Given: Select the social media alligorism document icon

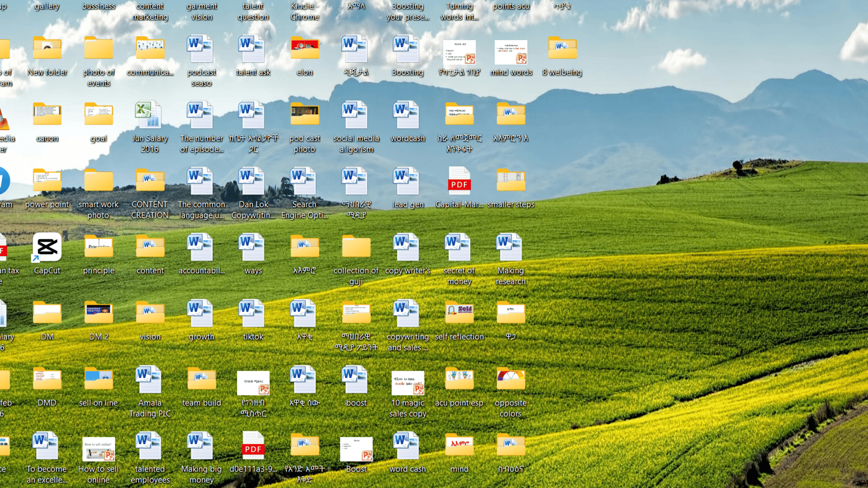Looking at the screenshot, I should 356,115.
